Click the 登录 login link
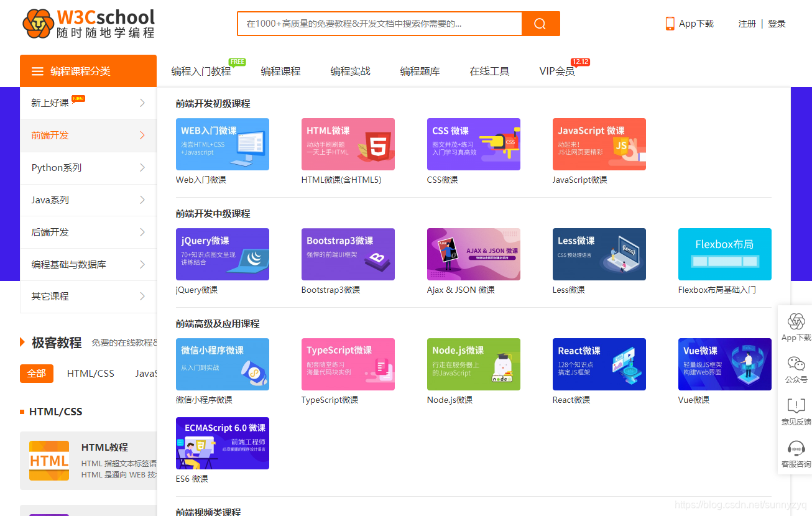 (x=777, y=24)
